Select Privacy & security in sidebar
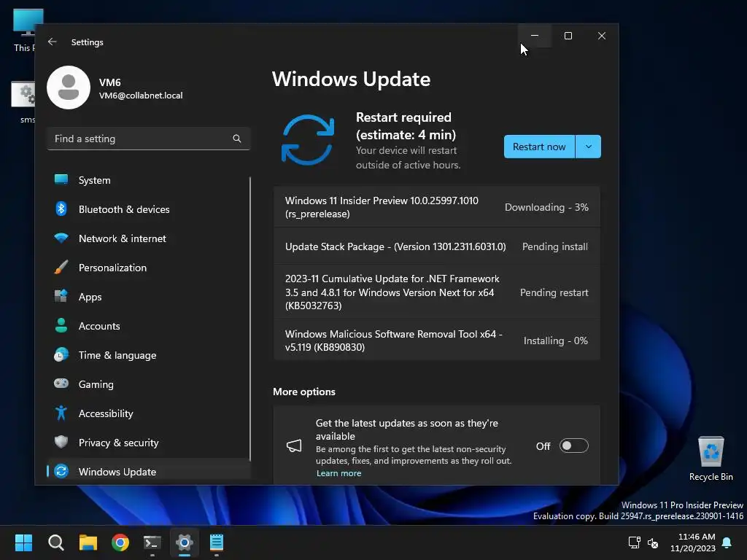The height and width of the screenshot is (560, 747). tap(149, 443)
